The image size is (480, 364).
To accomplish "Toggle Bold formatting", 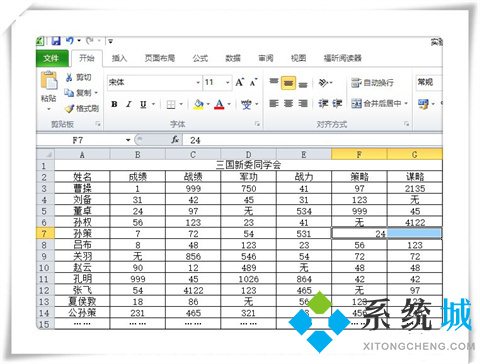I will [x=114, y=104].
